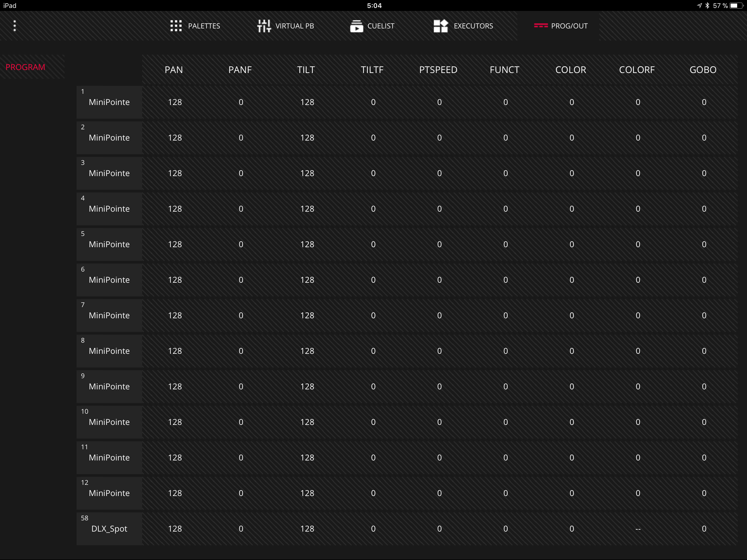
Task: Tap COLORF dashes value for DLX_Spot
Action: (638, 529)
